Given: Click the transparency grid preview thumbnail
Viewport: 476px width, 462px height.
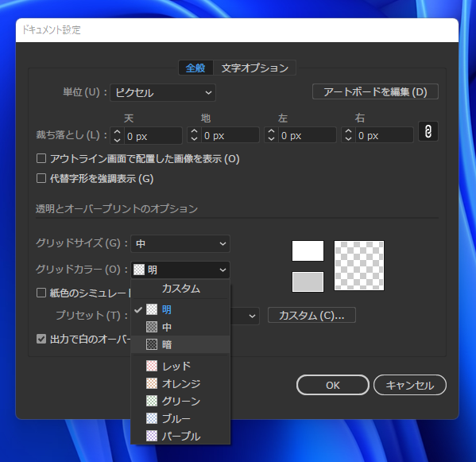Looking at the screenshot, I should pos(359,266).
